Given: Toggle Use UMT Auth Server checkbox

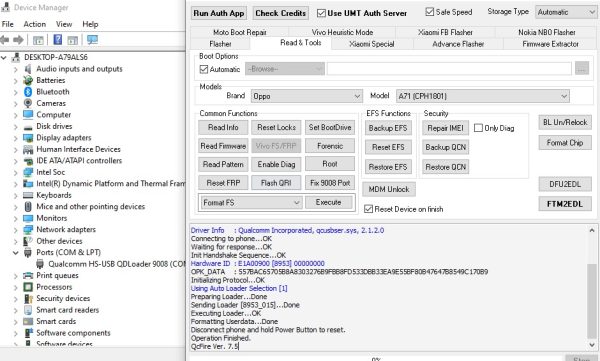Looking at the screenshot, I should click(x=321, y=13).
